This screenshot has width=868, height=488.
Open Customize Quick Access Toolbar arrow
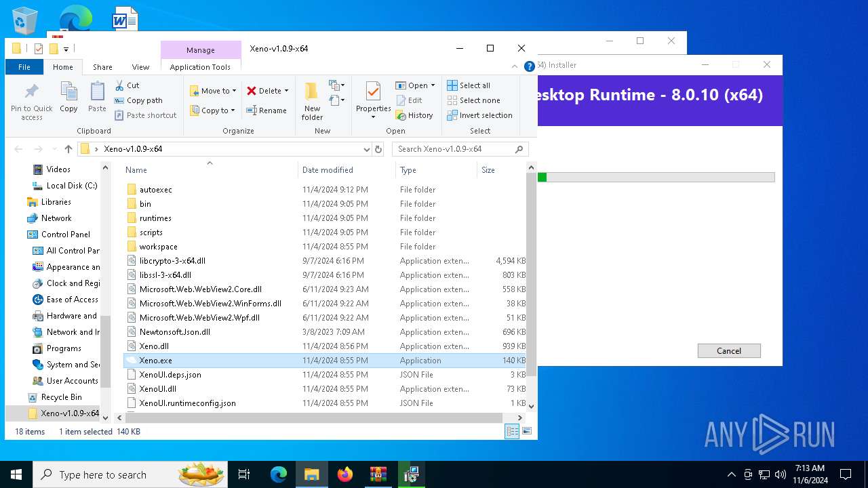(x=66, y=49)
